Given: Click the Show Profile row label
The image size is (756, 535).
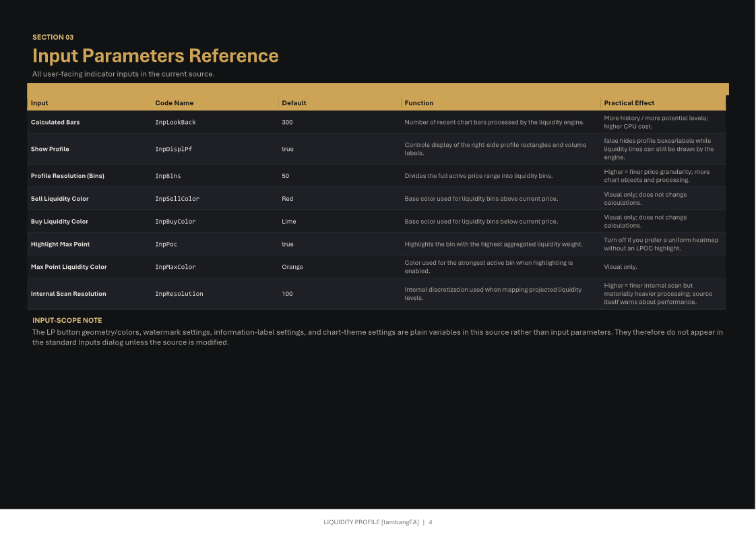Looking at the screenshot, I should coord(50,150).
